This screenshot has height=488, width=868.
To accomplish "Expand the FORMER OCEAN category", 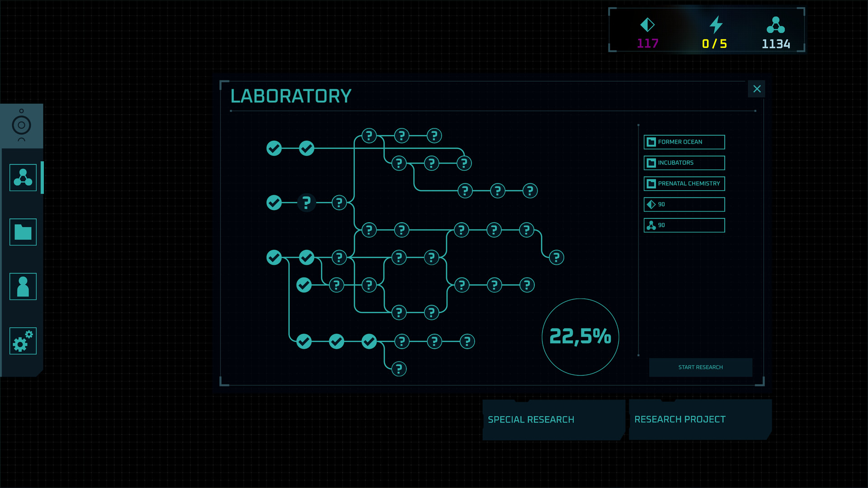I will 684,142.
